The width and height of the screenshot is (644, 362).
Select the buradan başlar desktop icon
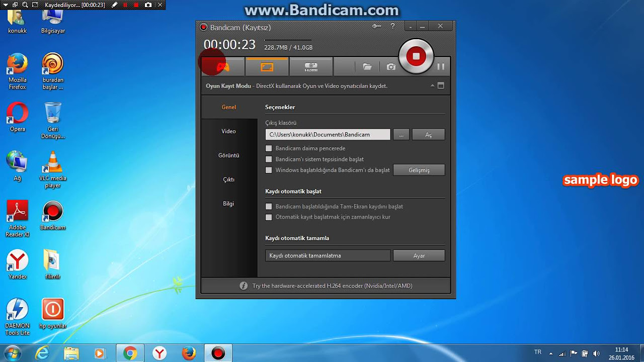(53, 71)
